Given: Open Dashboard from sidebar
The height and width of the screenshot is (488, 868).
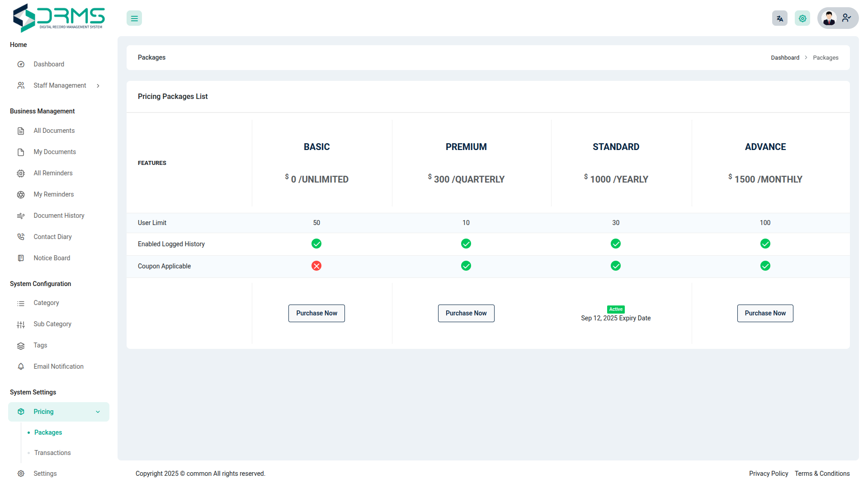Looking at the screenshot, I should pos(49,64).
